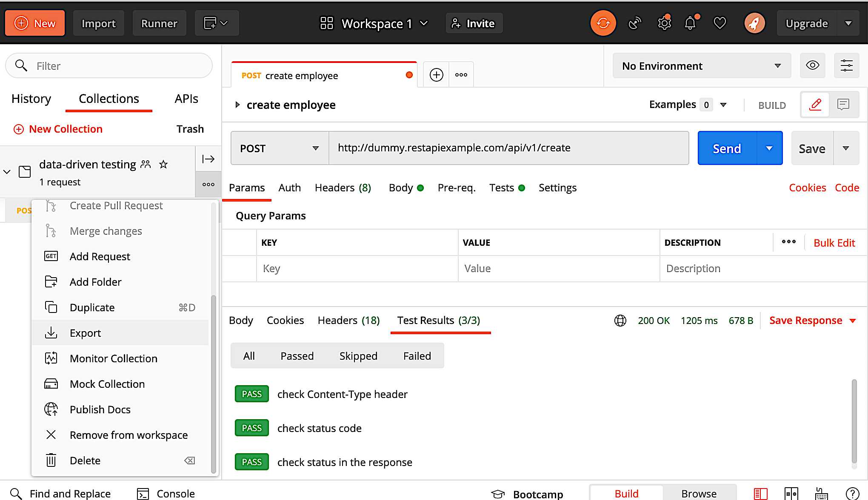This screenshot has width=868, height=500.
Task: Click the heart icon in header
Action: pyautogui.click(x=720, y=23)
